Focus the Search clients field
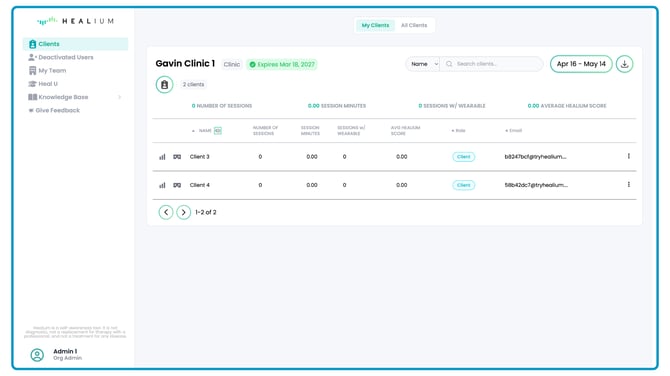Image resolution: width=670 pixels, height=376 pixels. (x=491, y=64)
